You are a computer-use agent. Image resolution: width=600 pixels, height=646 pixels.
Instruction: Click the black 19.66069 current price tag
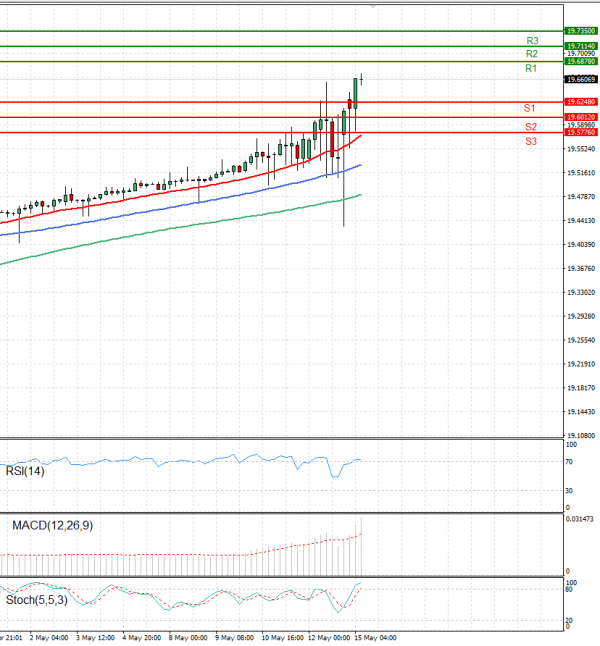point(581,79)
